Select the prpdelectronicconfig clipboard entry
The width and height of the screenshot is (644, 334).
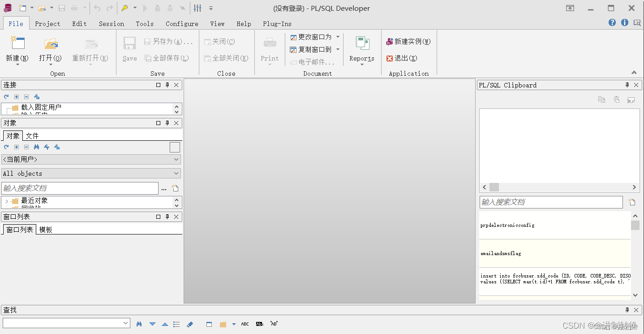pos(555,225)
